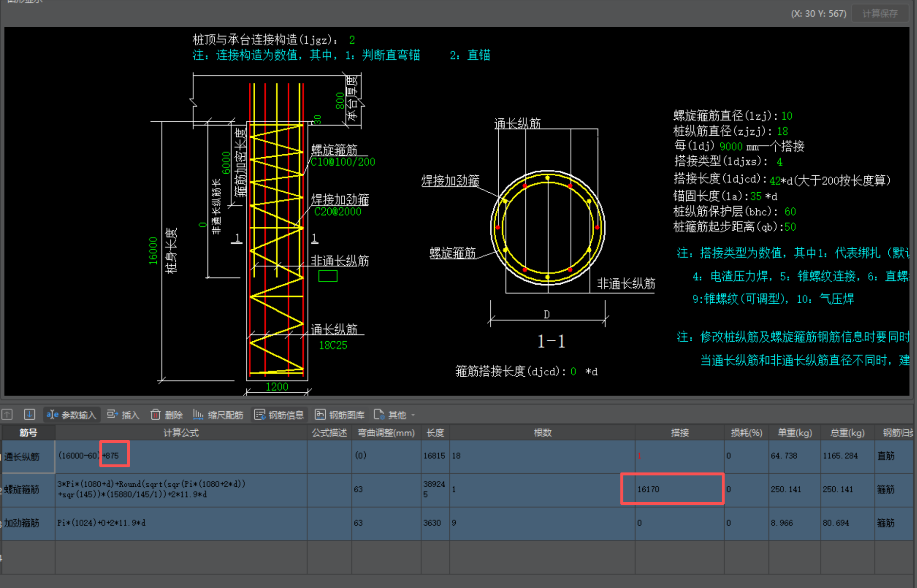The width and height of the screenshot is (917, 588).
Task: Click unit weight cell 8.966
Action: (795, 523)
